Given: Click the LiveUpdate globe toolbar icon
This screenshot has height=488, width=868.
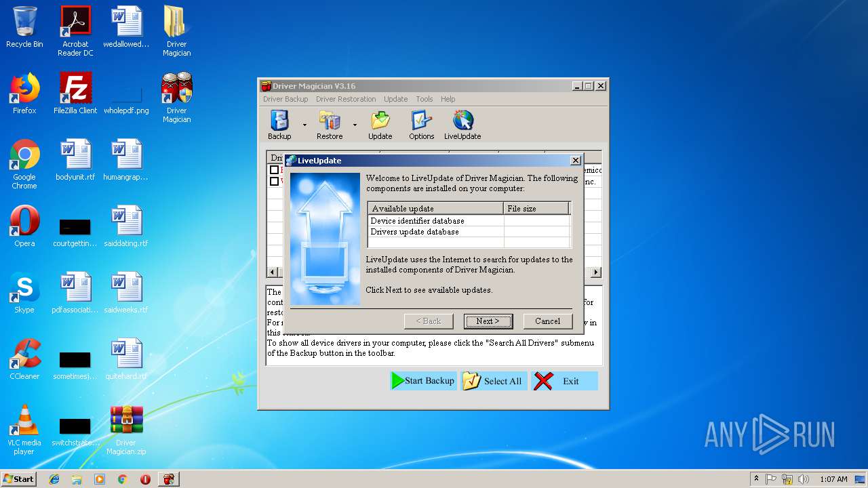Looking at the screenshot, I should point(462,125).
